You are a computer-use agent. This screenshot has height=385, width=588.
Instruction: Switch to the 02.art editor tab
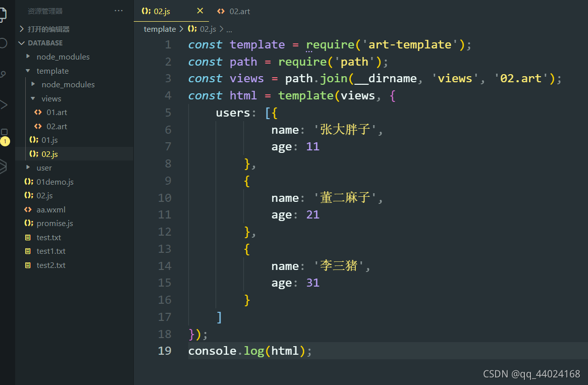233,12
